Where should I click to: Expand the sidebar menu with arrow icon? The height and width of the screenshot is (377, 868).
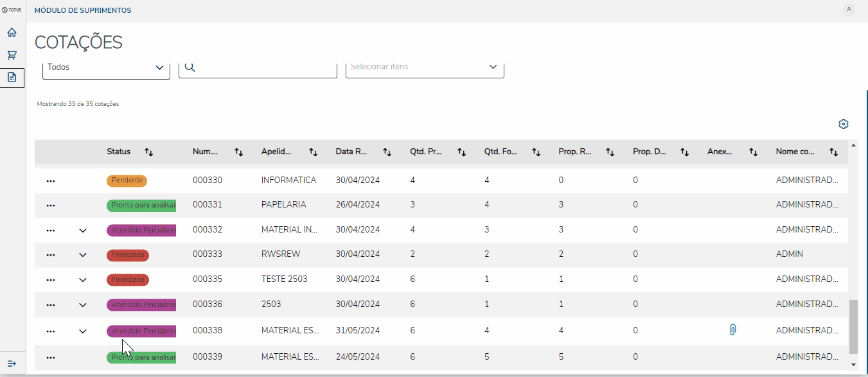coord(12,364)
